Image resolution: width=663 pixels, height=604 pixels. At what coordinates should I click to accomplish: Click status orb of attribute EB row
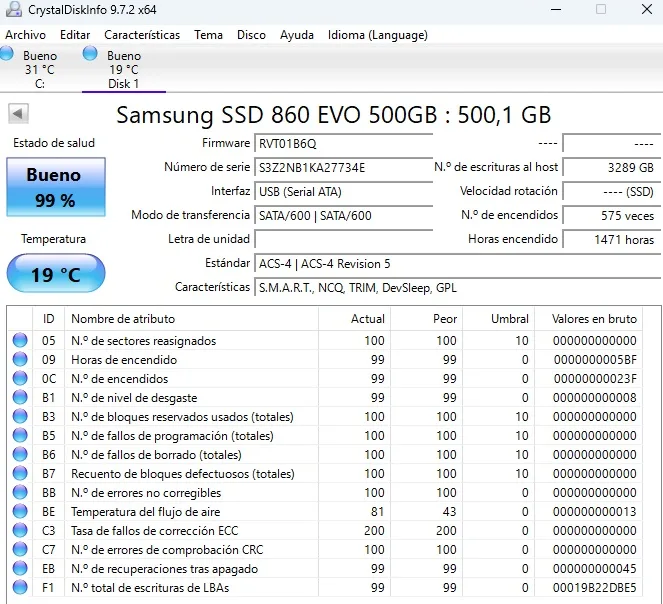[20, 568]
